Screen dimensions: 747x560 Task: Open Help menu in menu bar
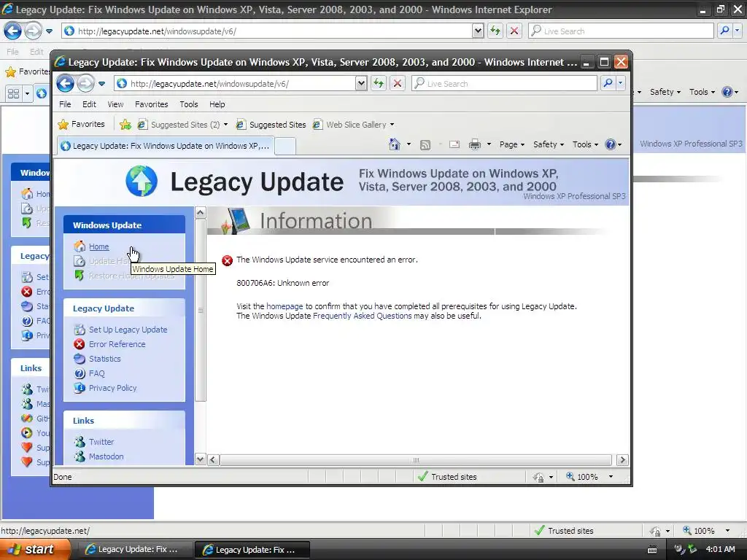click(x=217, y=104)
